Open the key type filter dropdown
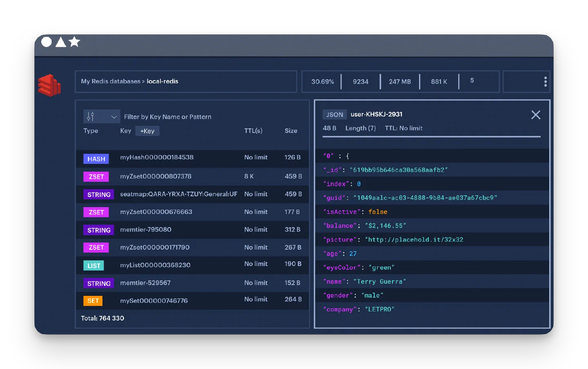The height and width of the screenshot is (369, 588). [102, 117]
